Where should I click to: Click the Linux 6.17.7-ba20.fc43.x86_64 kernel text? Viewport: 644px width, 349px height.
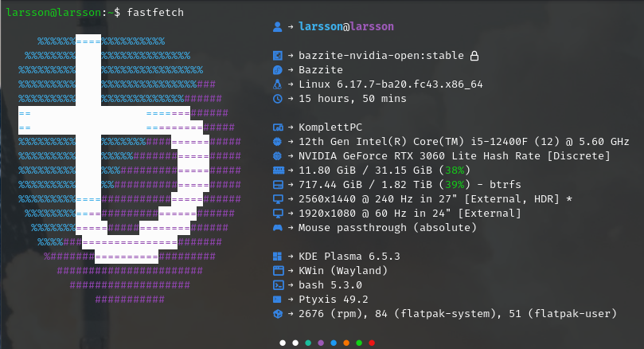(391, 84)
